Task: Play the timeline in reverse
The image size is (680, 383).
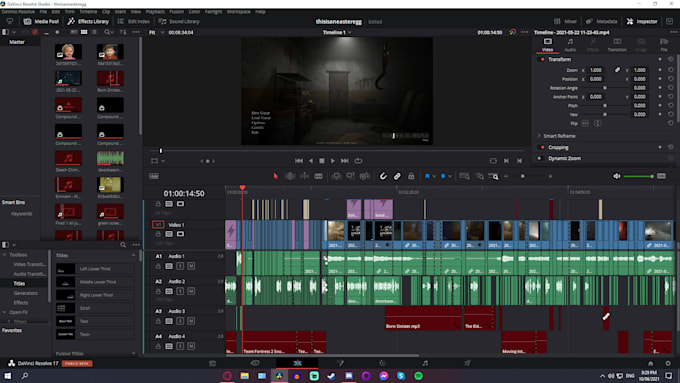Action: [311, 160]
